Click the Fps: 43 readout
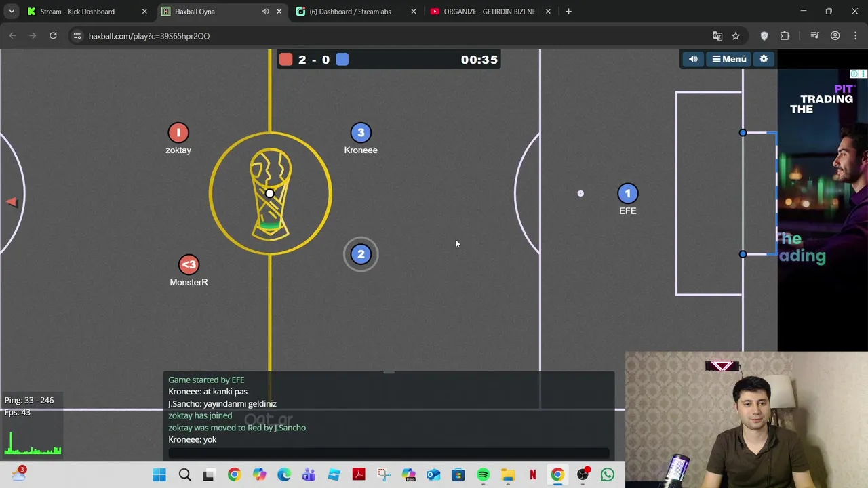The height and width of the screenshot is (488, 868). 17,412
